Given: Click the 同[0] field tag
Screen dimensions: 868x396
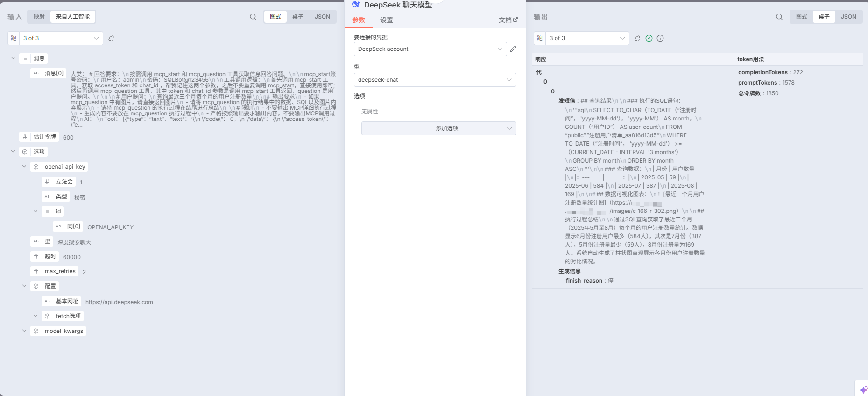Looking at the screenshot, I should tap(68, 226).
